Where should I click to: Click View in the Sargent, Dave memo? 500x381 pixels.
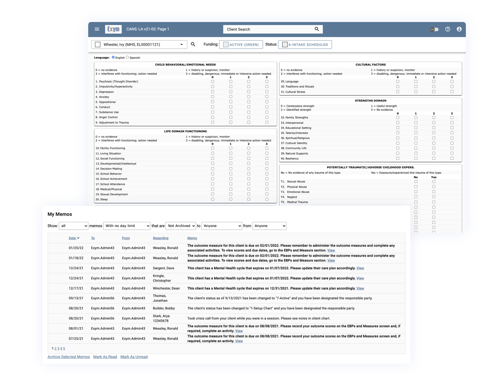coord(360,268)
